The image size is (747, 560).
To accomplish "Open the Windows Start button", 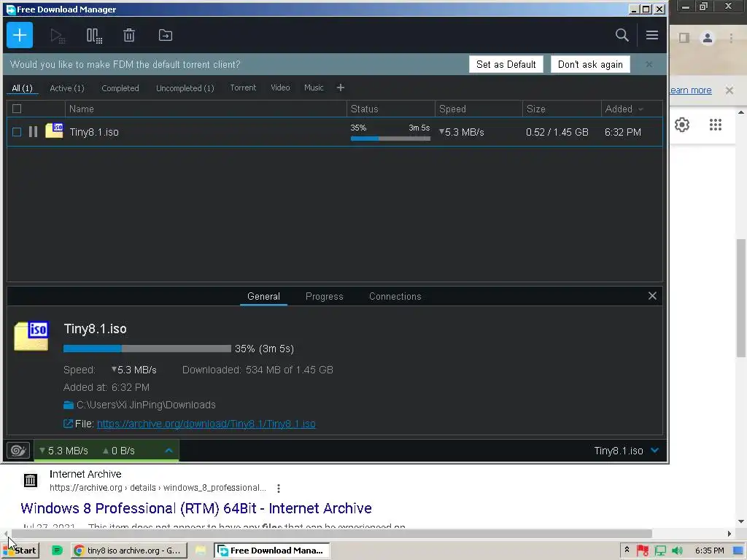I will pyautogui.click(x=20, y=551).
